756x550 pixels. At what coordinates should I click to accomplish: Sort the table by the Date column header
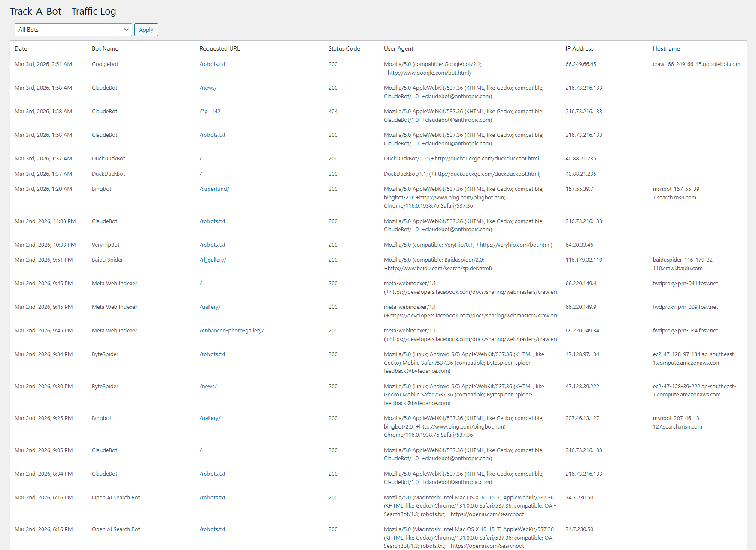21,48
